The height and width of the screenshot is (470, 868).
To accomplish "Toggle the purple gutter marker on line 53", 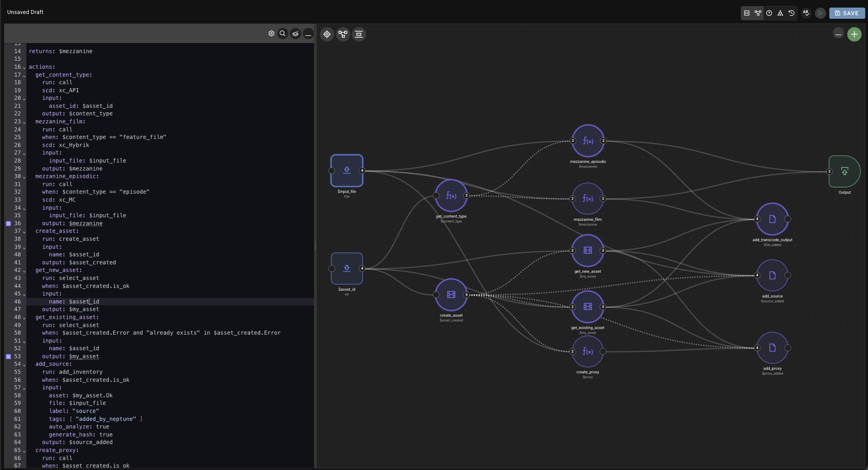I will click(8, 357).
